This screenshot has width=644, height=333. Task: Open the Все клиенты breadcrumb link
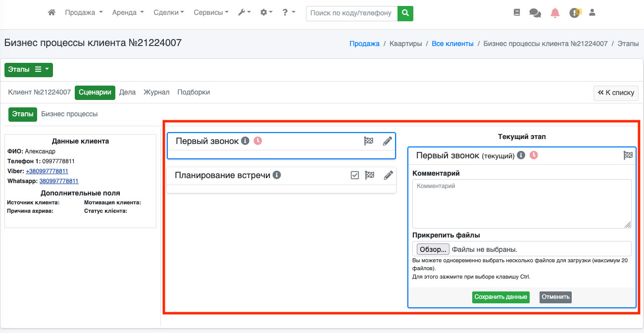click(452, 44)
